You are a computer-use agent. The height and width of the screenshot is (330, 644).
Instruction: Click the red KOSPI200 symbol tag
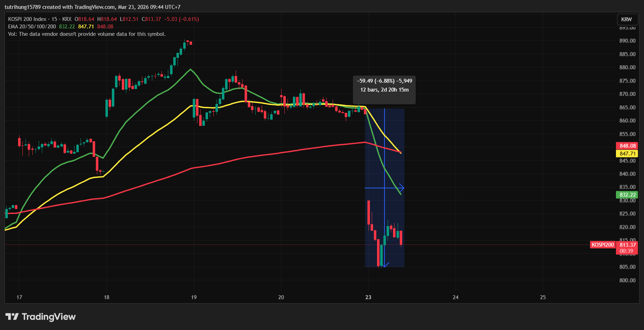coord(602,245)
